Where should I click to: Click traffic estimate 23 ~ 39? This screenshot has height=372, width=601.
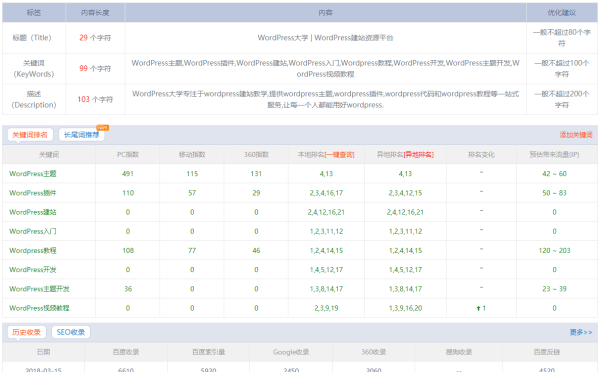[554, 289]
